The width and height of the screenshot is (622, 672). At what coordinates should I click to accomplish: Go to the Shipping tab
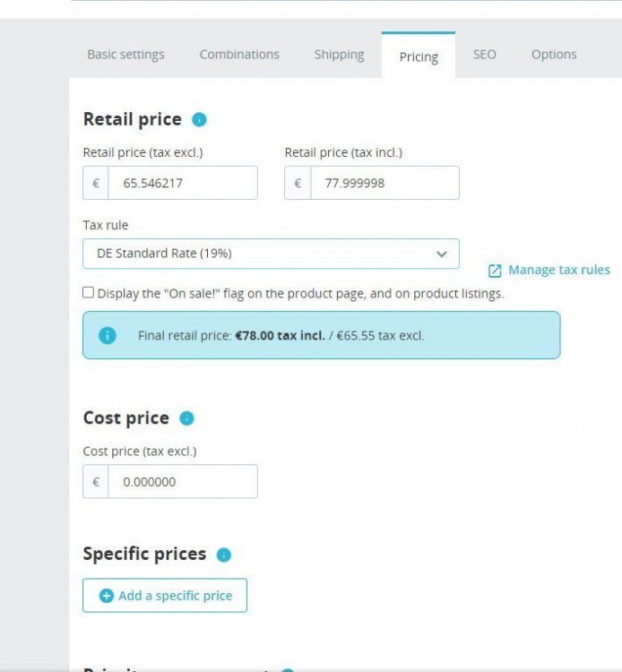pyautogui.click(x=339, y=55)
